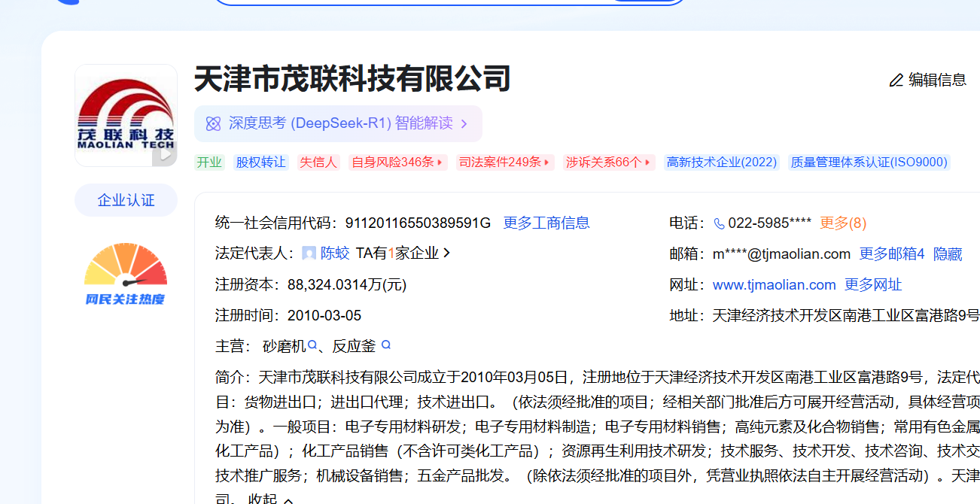
Task: Click the search icon beside 反应釜
Action: click(386, 345)
